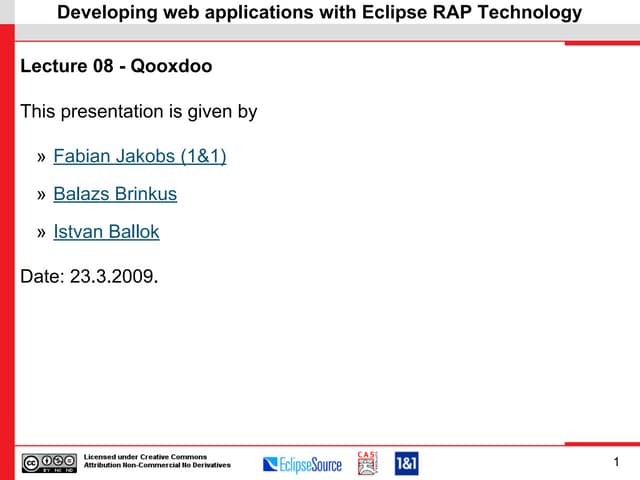Click the CC circle symbol in badge
Screen dimensions: 640x480
(31, 462)
